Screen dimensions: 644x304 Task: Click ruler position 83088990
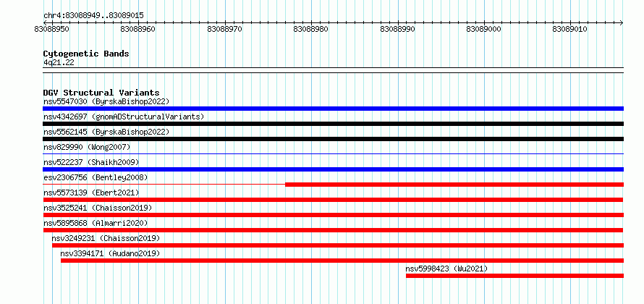397,29
